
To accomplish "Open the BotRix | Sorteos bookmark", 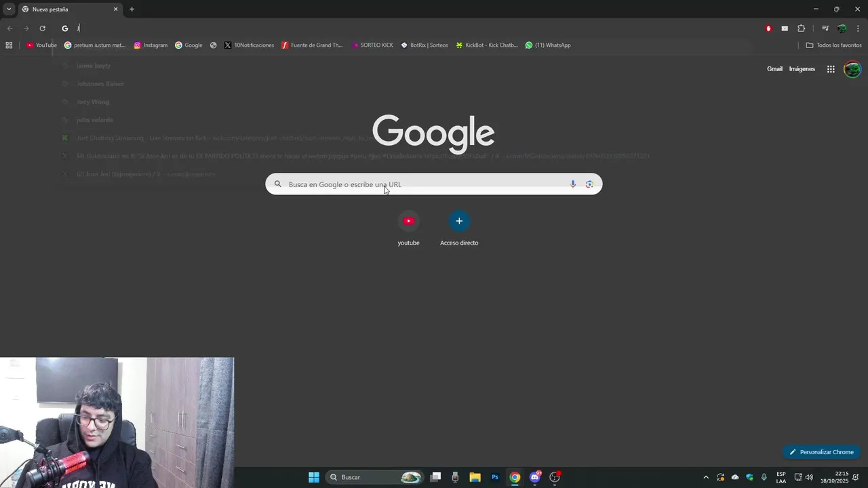I will (x=425, y=45).
